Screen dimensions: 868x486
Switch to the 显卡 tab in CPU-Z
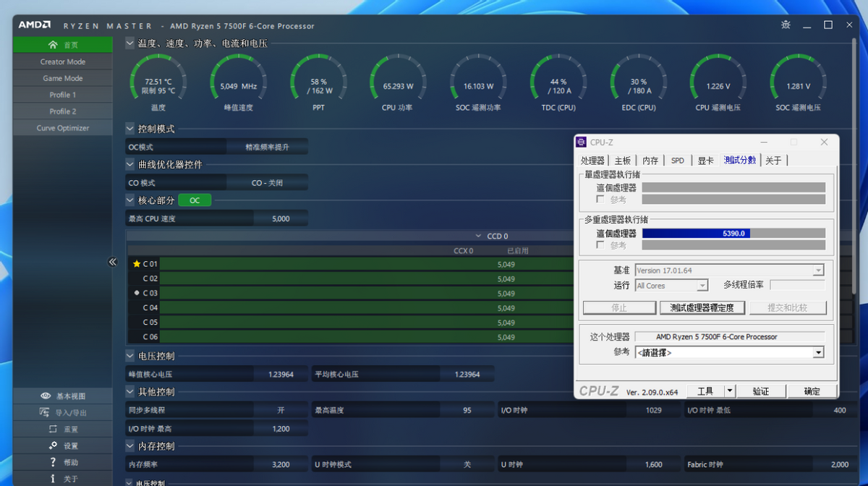(x=706, y=161)
